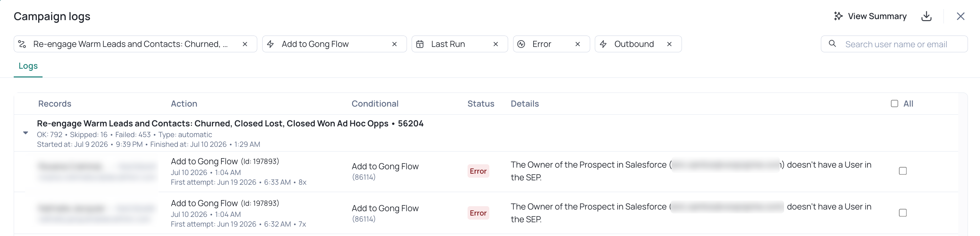
Task: Tick the All checkbox in the header
Action: tap(894, 104)
